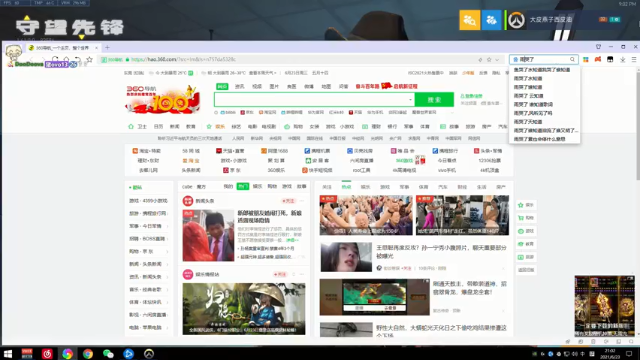The height and width of the screenshot is (360, 640).
Task: Open elderly crowd hot news thumbnail
Action: tap(366, 215)
